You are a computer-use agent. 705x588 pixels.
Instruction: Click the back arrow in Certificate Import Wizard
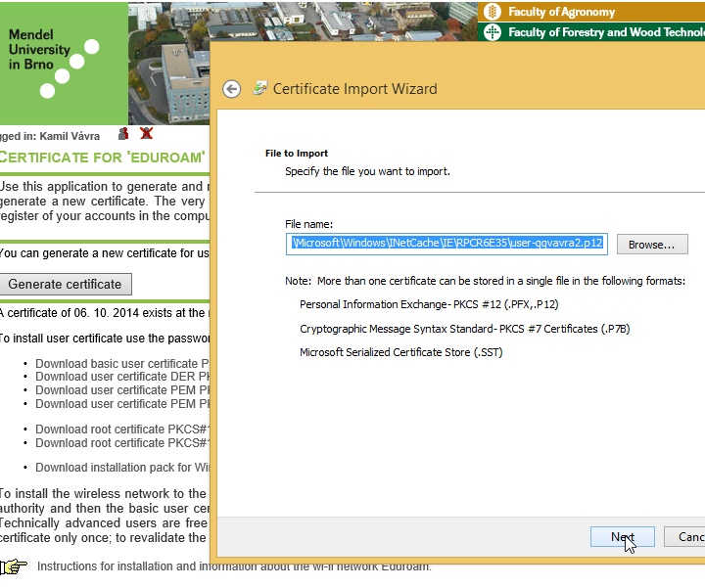[231, 89]
